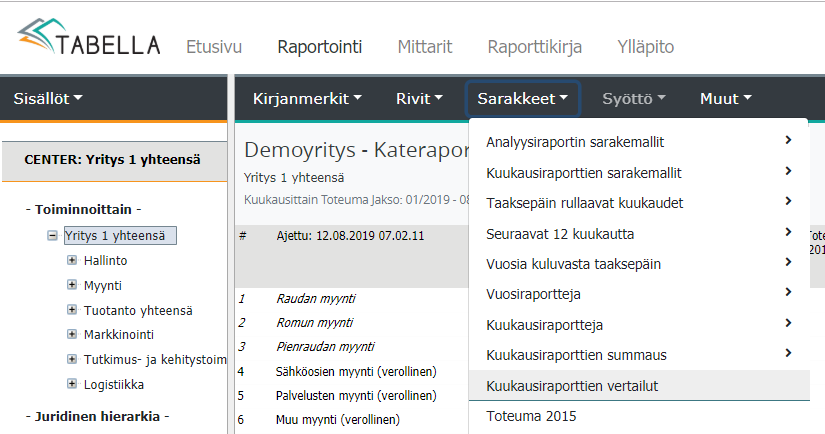The height and width of the screenshot is (434, 825).
Task: Open the Sisällöt dropdown
Action: [47, 99]
